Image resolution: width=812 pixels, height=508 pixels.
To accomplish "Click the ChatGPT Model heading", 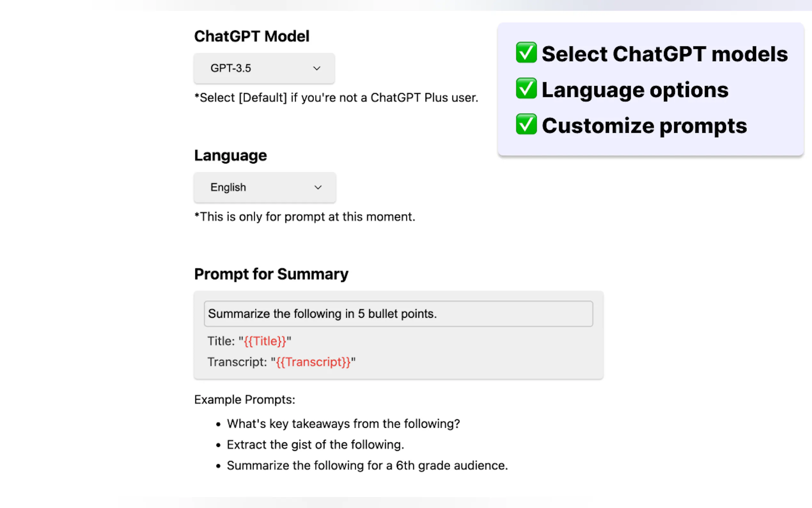I will pyautogui.click(x=251, y=36).
